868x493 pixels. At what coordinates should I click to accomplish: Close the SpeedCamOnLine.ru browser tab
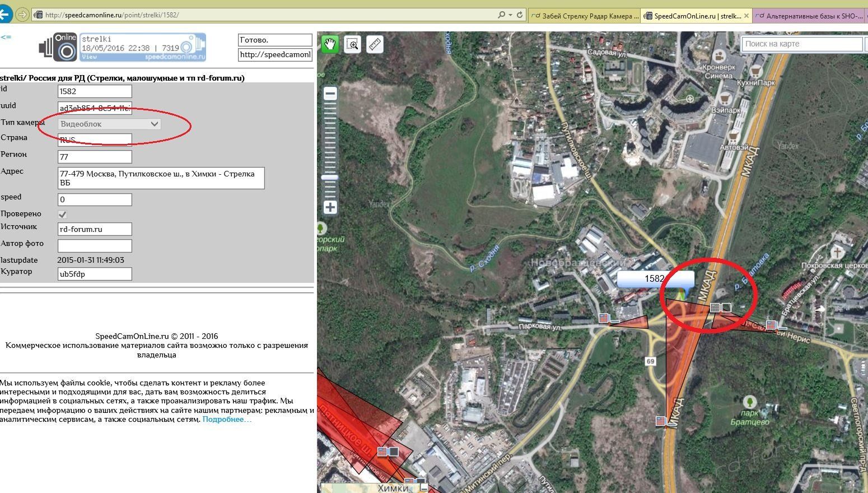coord(746,16)
